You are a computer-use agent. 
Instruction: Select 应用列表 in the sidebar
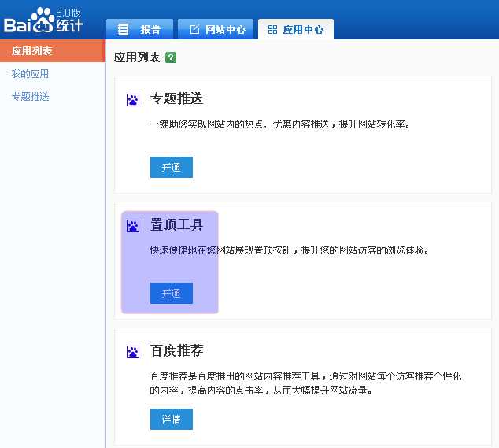pyautogui.click(x=53, y=51)
